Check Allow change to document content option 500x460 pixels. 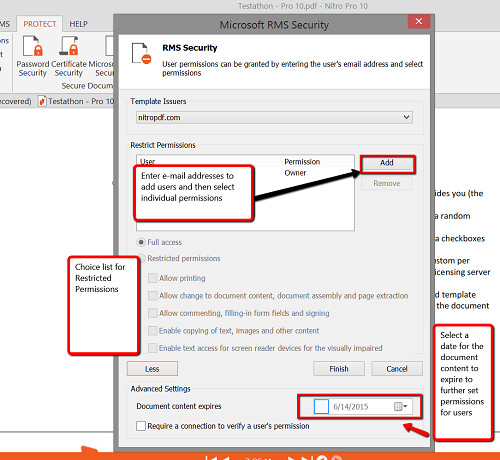(x=153, y=296)
